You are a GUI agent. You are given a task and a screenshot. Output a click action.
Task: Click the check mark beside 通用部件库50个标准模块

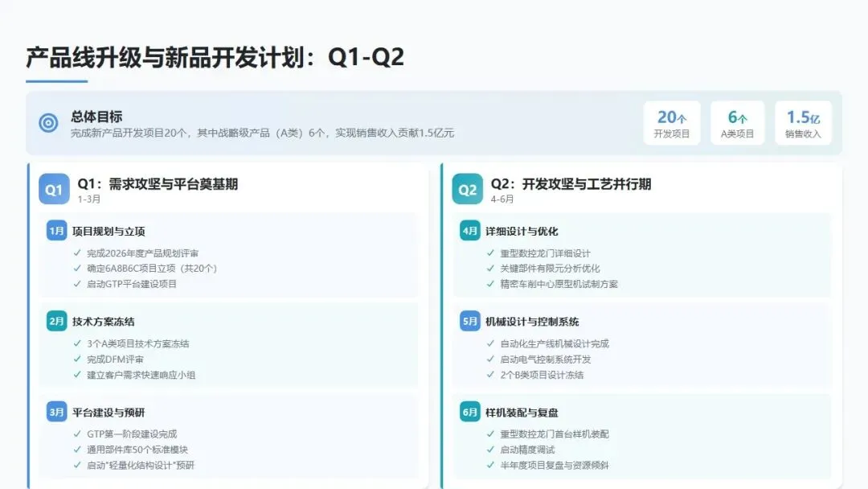pyautogui.click(x=77, y=450)
